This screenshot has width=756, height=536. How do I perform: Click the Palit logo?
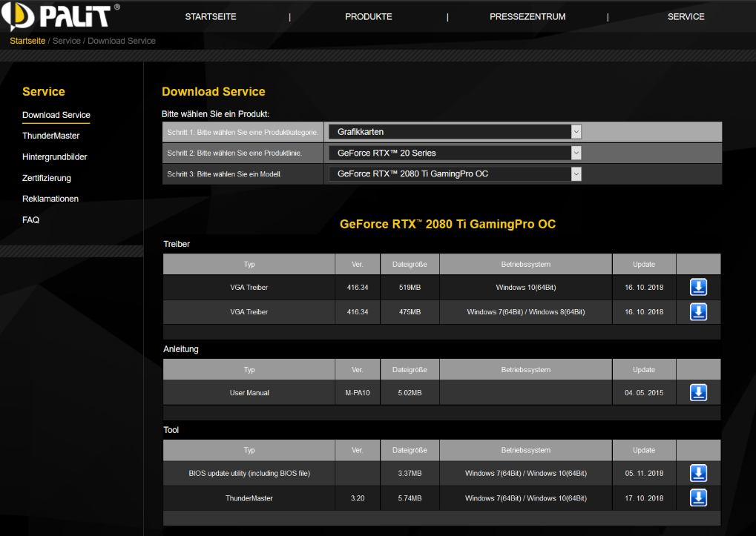pos(61,16)
